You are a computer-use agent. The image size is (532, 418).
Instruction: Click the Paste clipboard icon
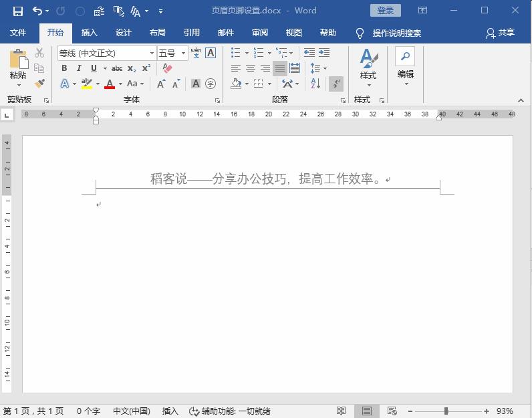[x=18, y=60]
